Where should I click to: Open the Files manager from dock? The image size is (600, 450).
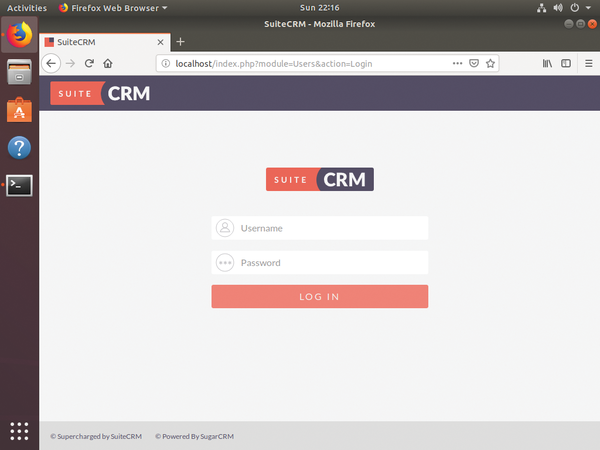pos(19,72)
